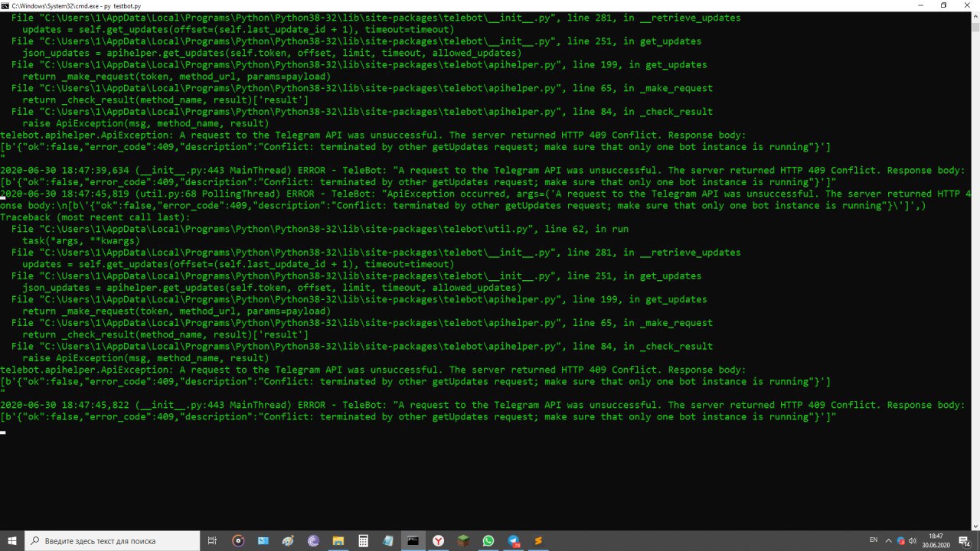Open the Calculator from the taskbar
This screenshot has height=551, width=980.
tap(363, 540)
